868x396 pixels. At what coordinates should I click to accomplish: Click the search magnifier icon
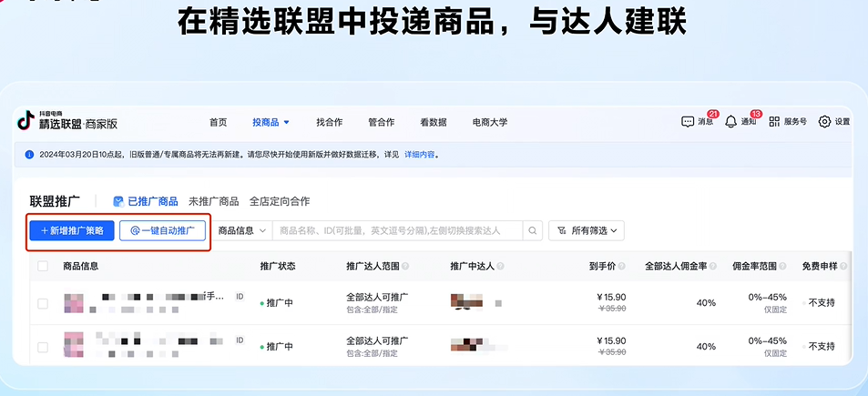coord(534,231)
